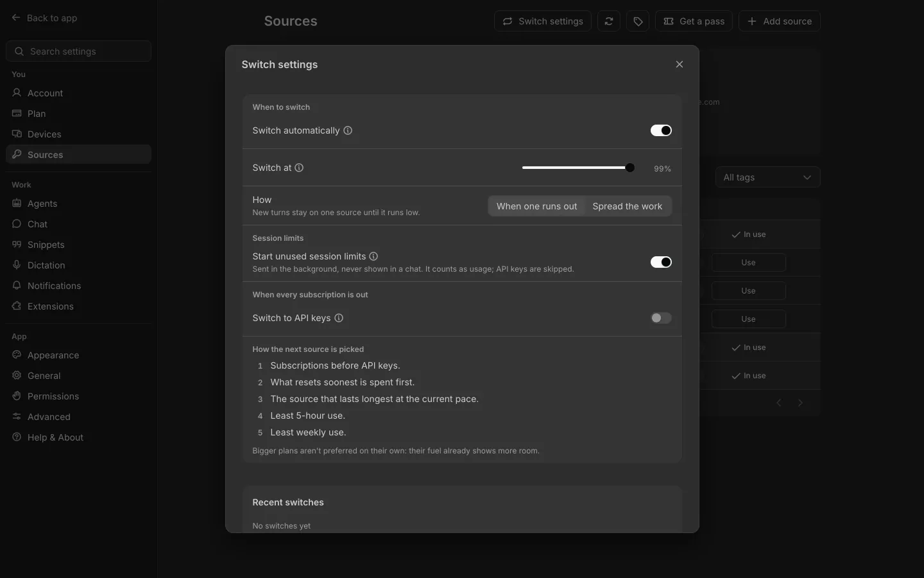924x578 pixels.
Task: Click the Get a pass button
Action: pyautogui.click(x=694, y=21)
